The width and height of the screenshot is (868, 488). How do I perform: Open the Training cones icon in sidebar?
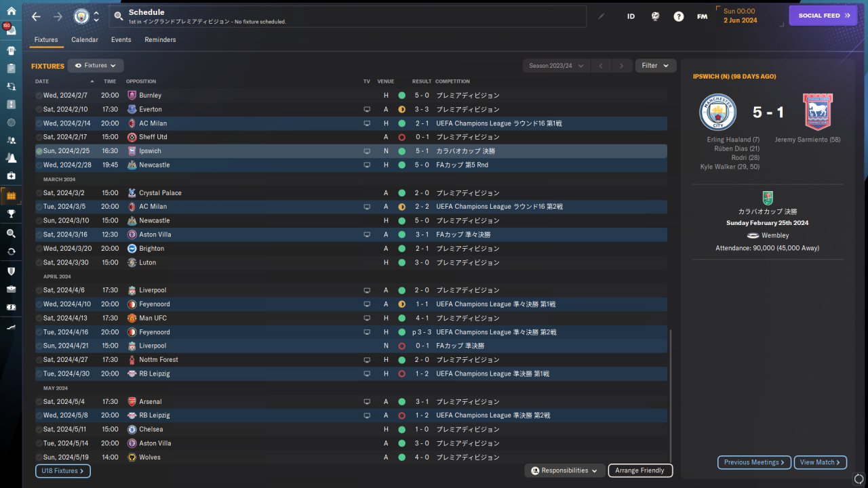[x=11, y=158]
